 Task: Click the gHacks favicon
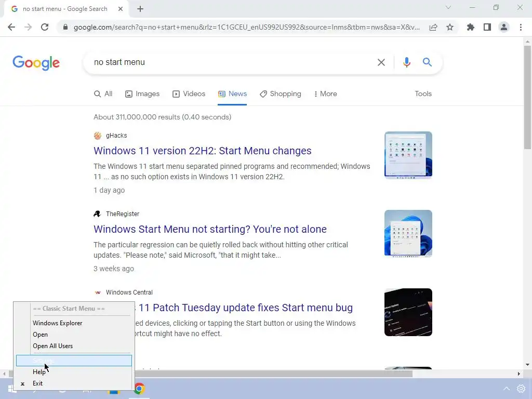pos(97,136)
